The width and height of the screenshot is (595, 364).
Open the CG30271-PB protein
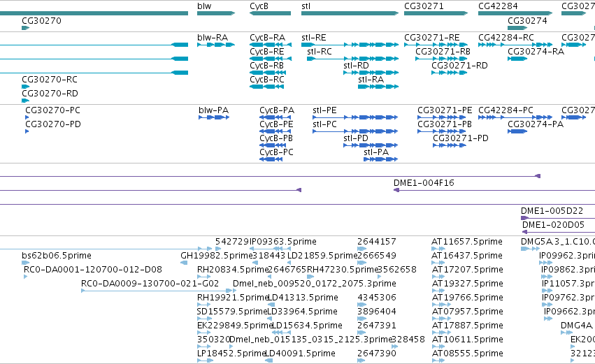pos(442,131)
